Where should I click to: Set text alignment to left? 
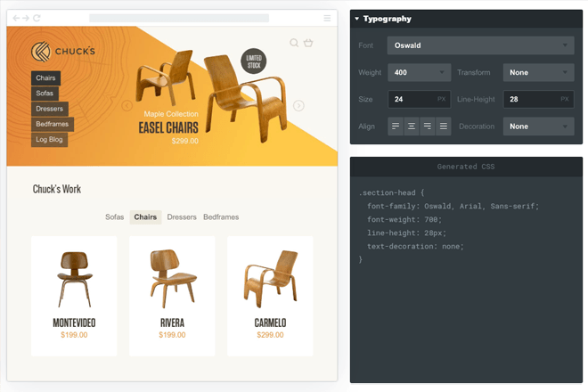point(396,127)
